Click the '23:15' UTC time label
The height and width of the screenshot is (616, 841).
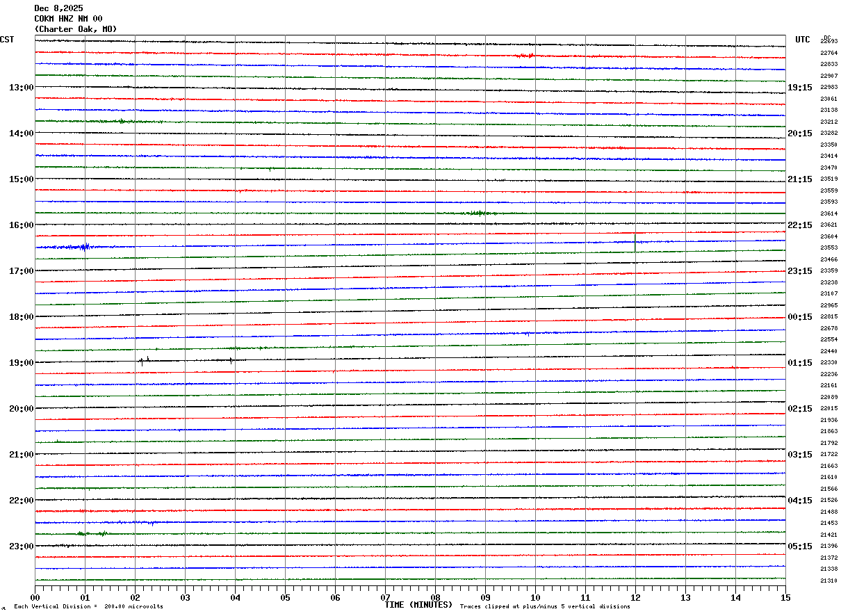point(800,271)
